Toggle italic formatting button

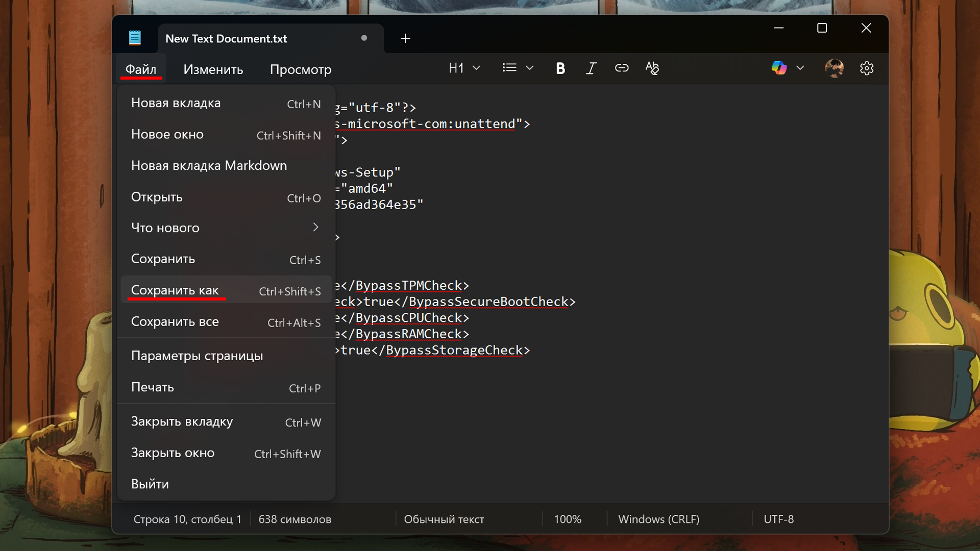point(591,68)
